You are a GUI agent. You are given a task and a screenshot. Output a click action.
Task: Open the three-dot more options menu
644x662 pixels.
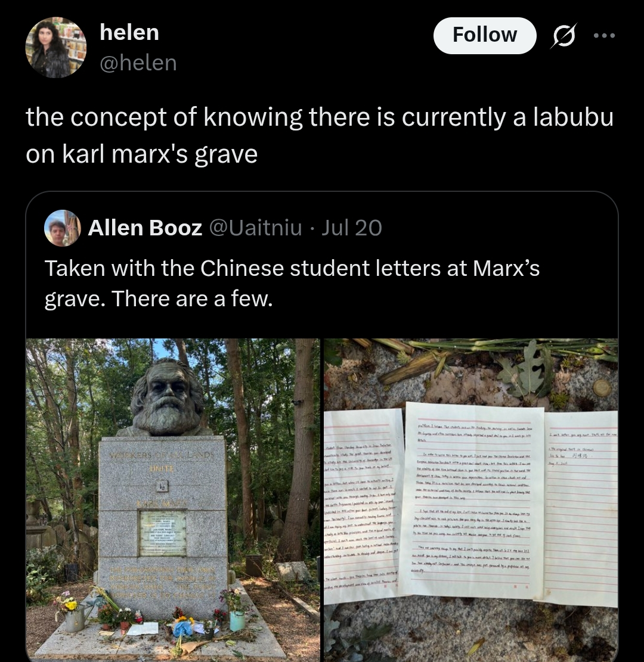tap(604, 36)
